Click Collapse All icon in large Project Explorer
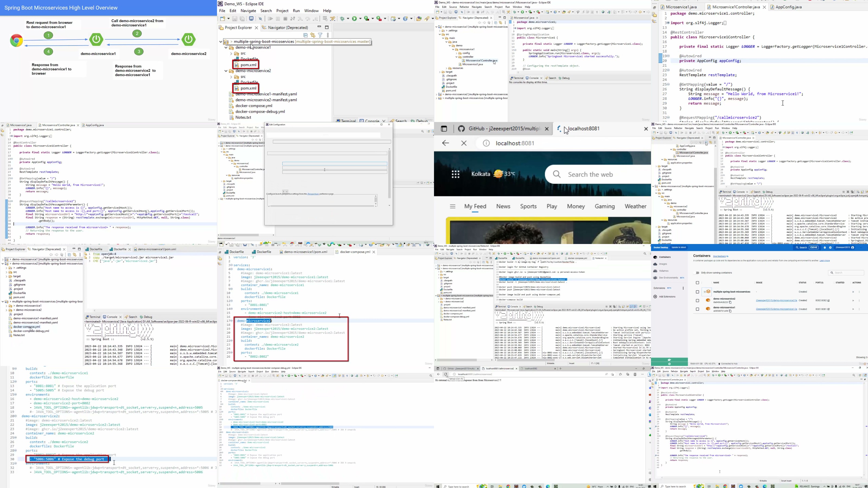Screen dimensions: 868x488 [306, 35]
